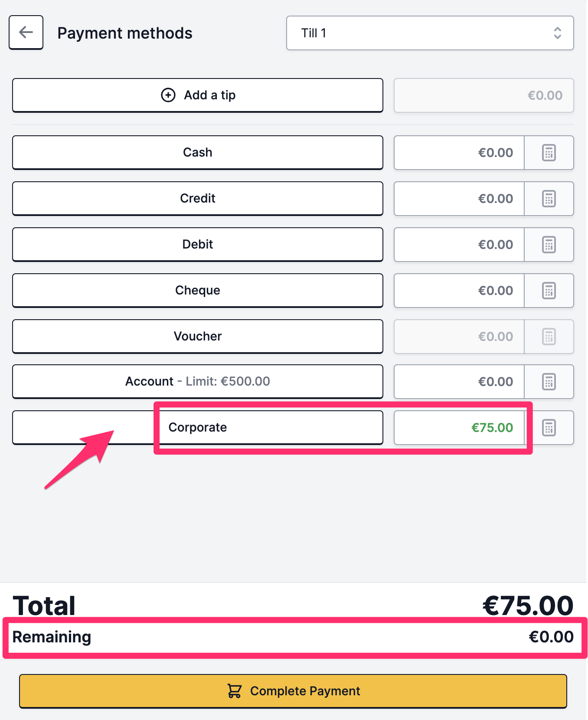This screenshot has height=720, width=588.
Task: Choose Cash payment method
Action: pos(198,153)
